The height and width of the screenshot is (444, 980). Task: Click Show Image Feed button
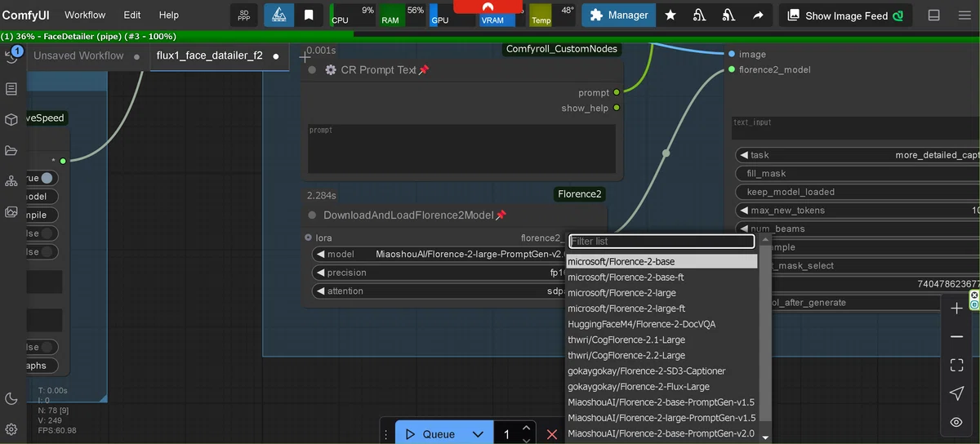coord(845,15)
